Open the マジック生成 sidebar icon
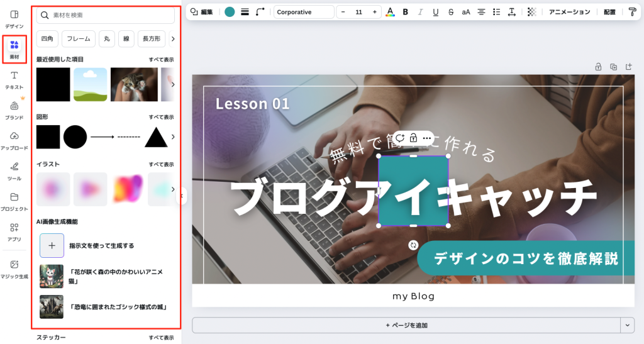The image size is (644, 344). pos(14,269)
